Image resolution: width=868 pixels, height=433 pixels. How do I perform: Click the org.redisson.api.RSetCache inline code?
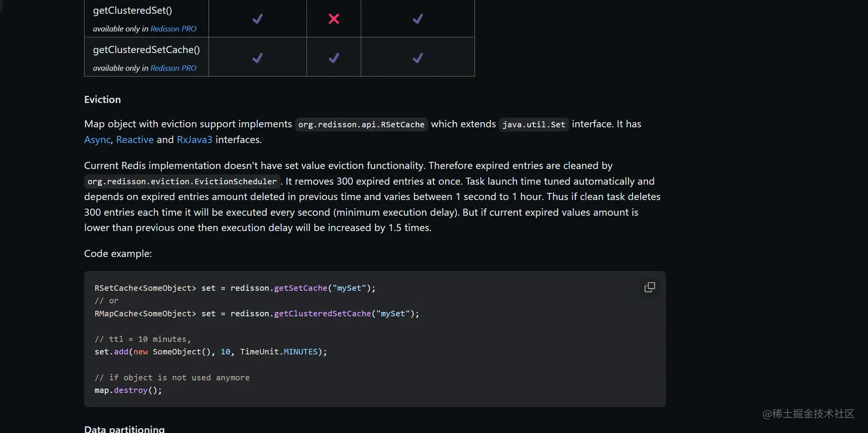[361, 124]
